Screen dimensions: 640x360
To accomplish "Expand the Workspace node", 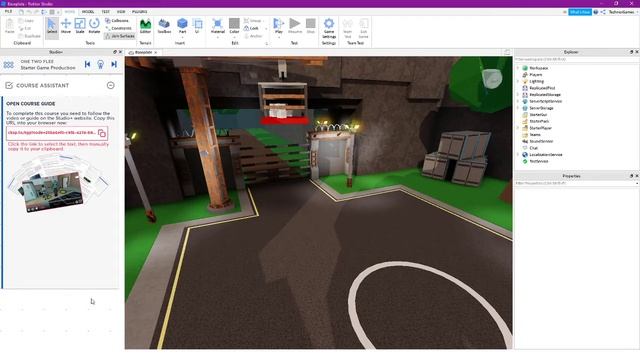I will pos(518,68).
